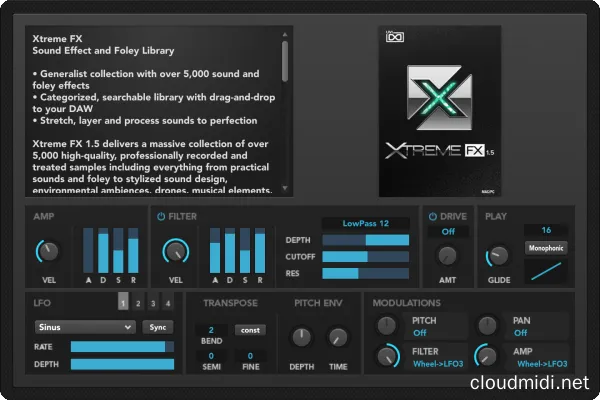Set the filter DEPTH slider

[366, 240]
